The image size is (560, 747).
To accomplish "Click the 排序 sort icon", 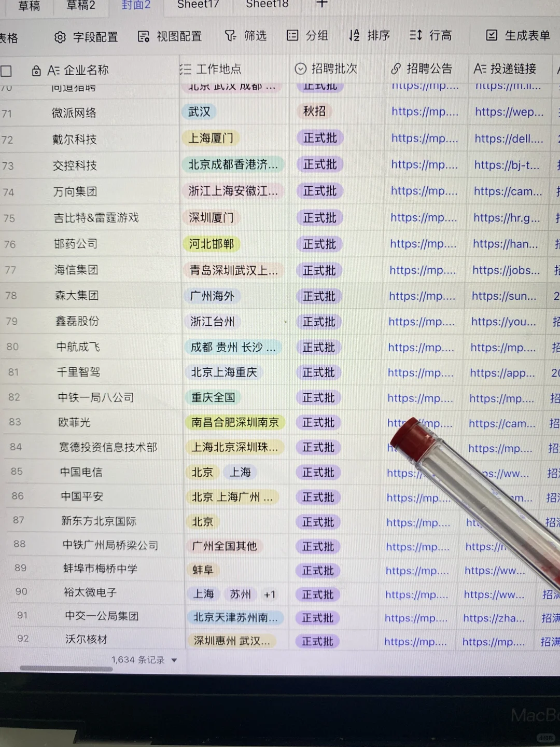I will (354, 35).
